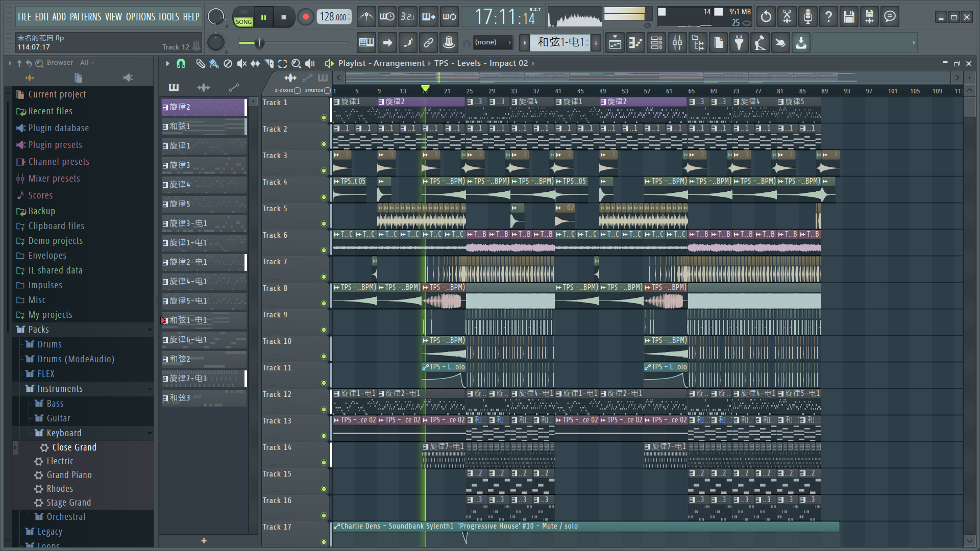Toggle mute LED on Track 12
Viewport: 980px width, 551px height.
click(324, 410)
